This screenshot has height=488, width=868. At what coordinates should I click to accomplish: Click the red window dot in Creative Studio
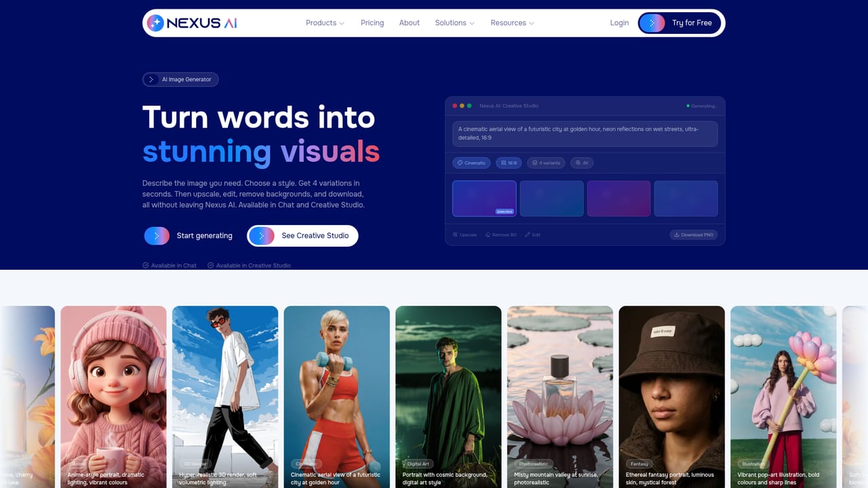[455, 106]
